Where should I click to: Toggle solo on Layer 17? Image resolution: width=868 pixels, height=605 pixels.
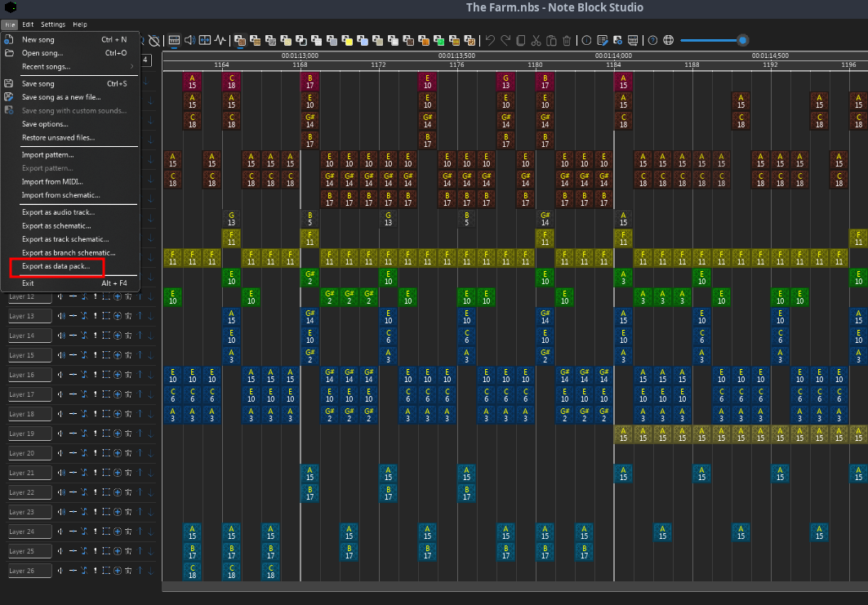tap(96, 394)
